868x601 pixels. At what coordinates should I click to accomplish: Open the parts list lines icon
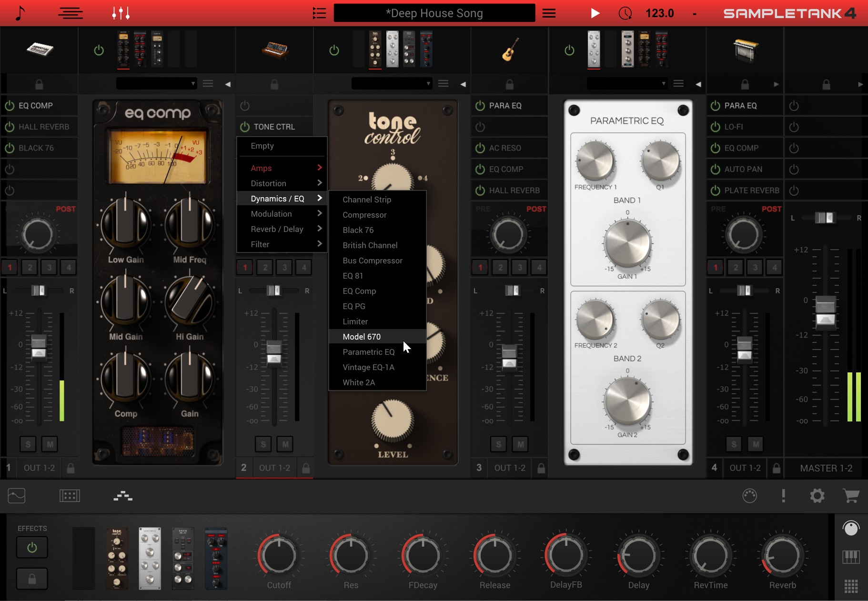[x=71, y=13]
